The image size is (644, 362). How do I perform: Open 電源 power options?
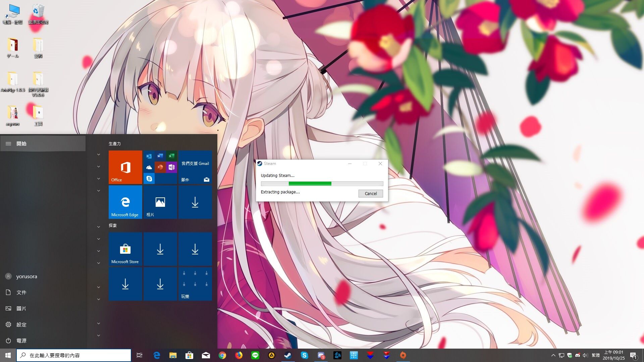[x=21, y=341]
